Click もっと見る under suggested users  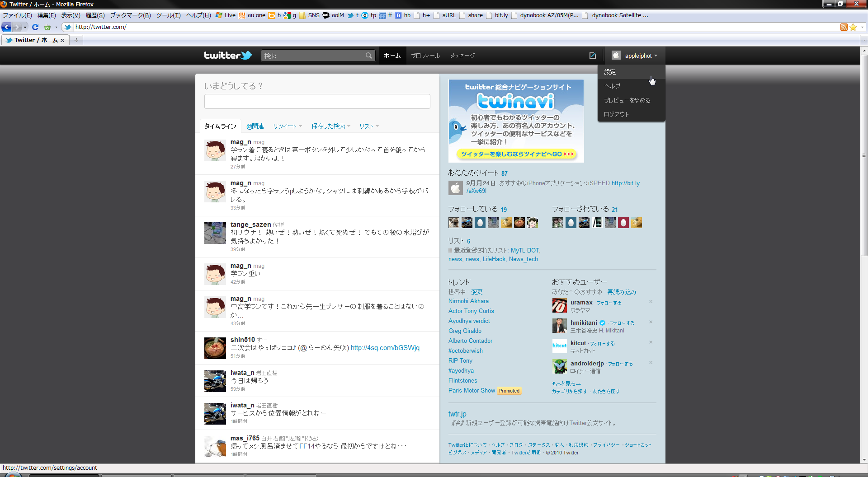566,384
